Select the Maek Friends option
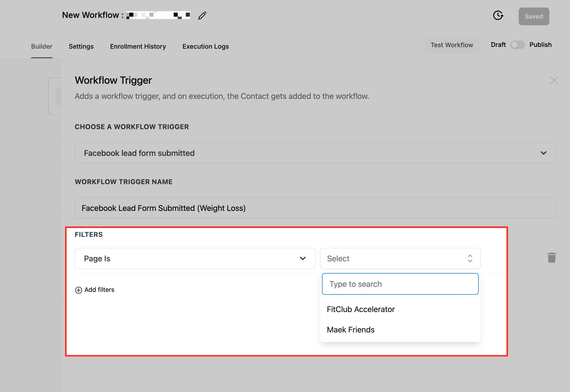The height and width of the screenshot is (392, 570). pos(350,330)
